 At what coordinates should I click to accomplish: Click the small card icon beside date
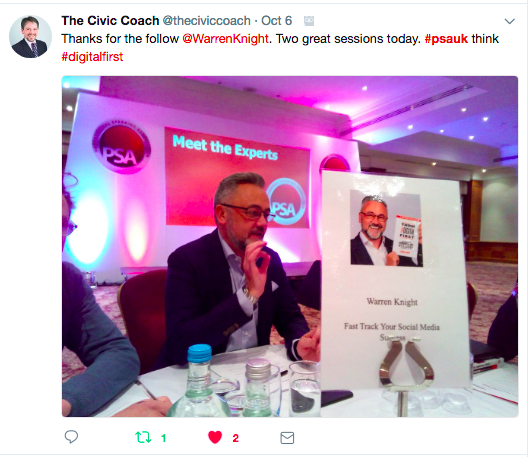coord(309,21)
